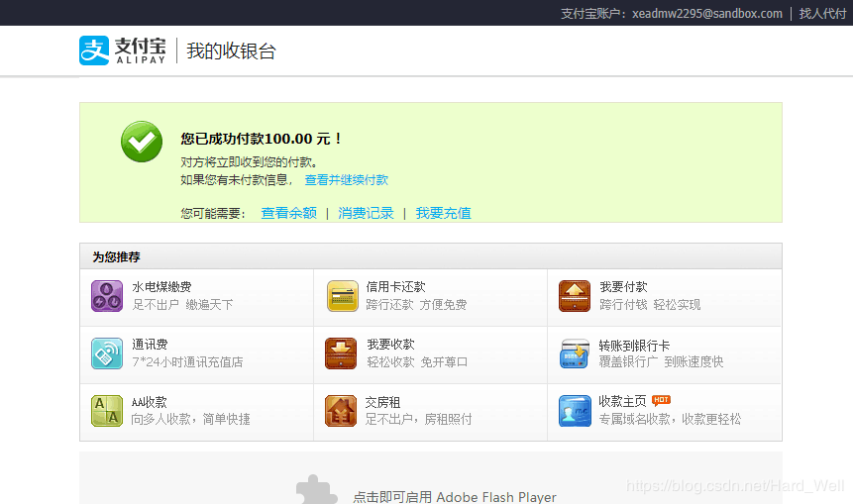
Task: Open the 查看余额 balance link
Action: [x=289, y=213]
